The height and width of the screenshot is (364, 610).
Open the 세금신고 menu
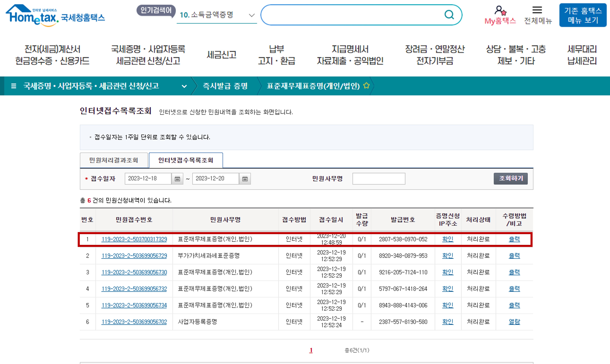pos(221,55)
